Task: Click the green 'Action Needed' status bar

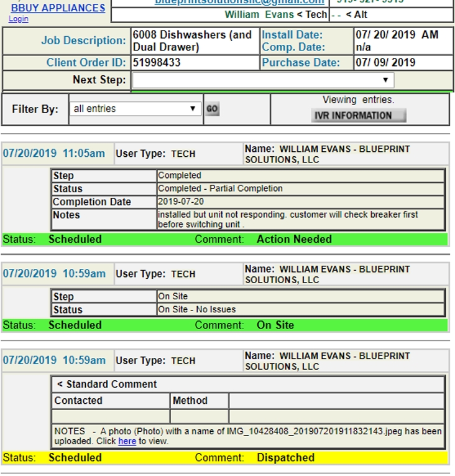Action: point(294,239)
